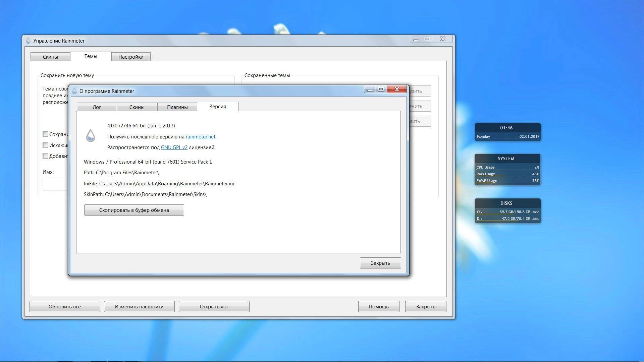Select Темы tab in Управление Rainmeter window
Viewport: 644px width, 362px height.
pos(91,56)
